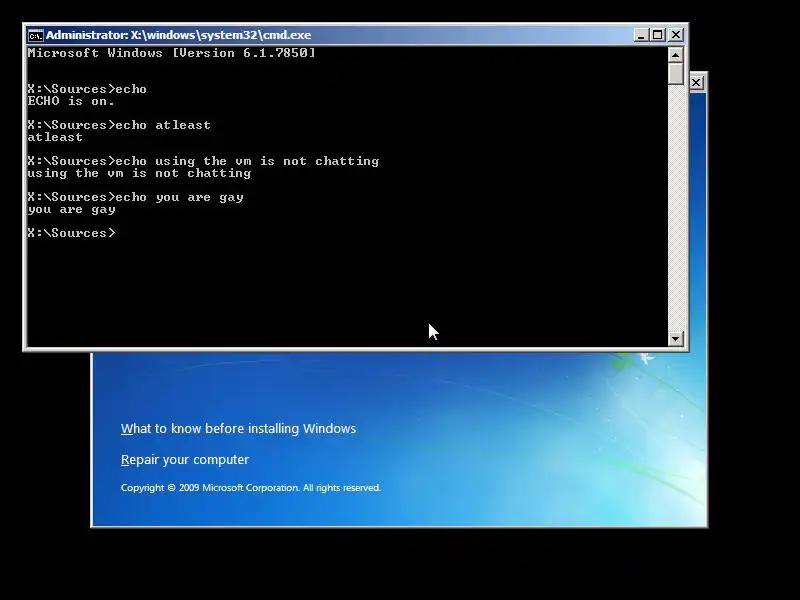The height and width of the screenshot is (600, 800).
Task: Click the command prompt scrollbar down arrow
Action: point(676,338)
